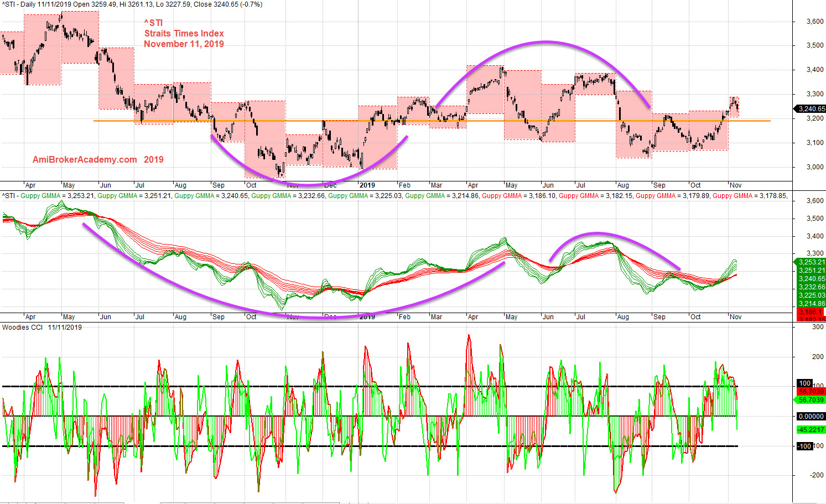
Task: Click the 'Guppy GMMA = 3,225.03' legend entry
Action: tap(365, 196)
